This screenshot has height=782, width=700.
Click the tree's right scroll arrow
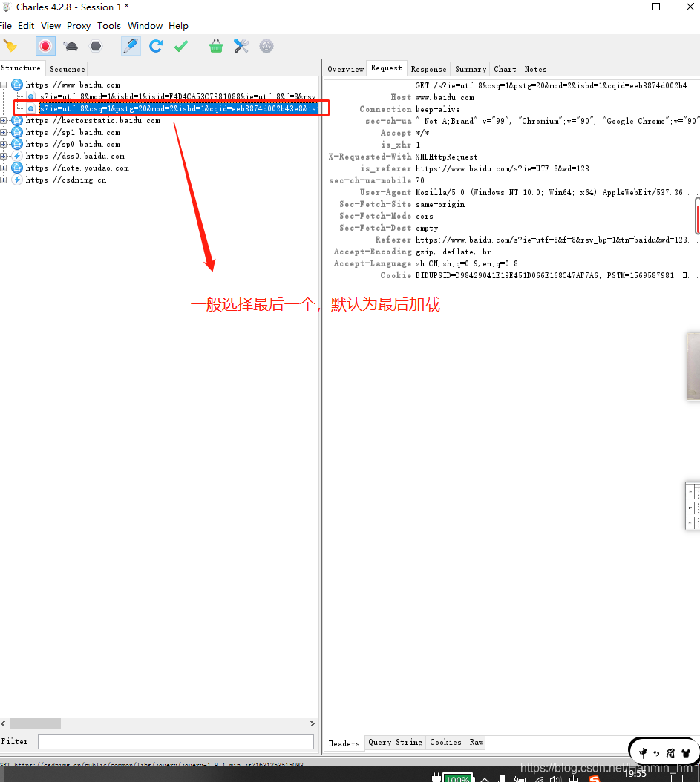tap(313, 723)
